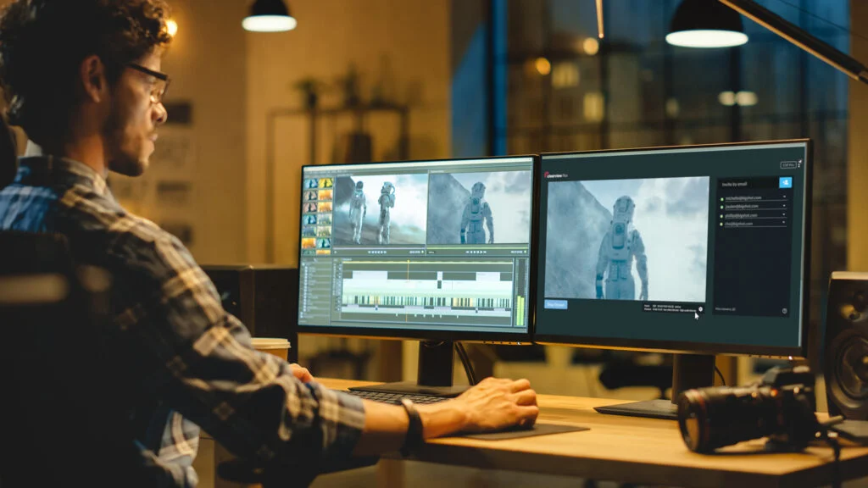Expand the dropdown next to the first email address
868x488 pixels.
[783, 197]
